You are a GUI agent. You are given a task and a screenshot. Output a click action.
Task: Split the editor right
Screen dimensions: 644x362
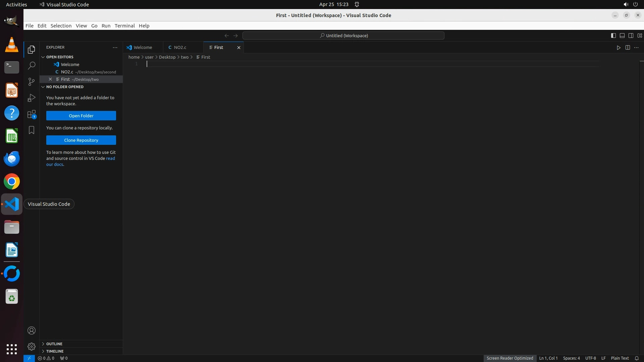(628, 48)
